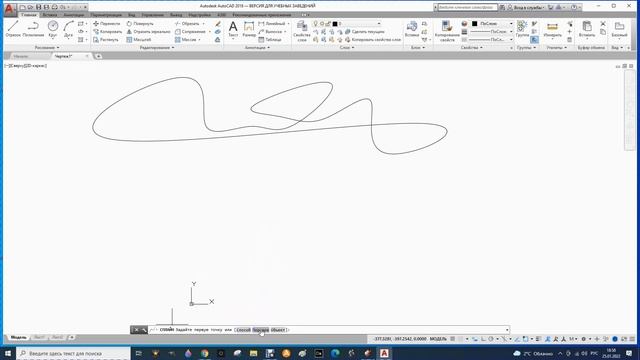Click Копирование свойств match properties
Image resolution: width=640 pixels, height=360 pixels.
(x=447, y=31)
